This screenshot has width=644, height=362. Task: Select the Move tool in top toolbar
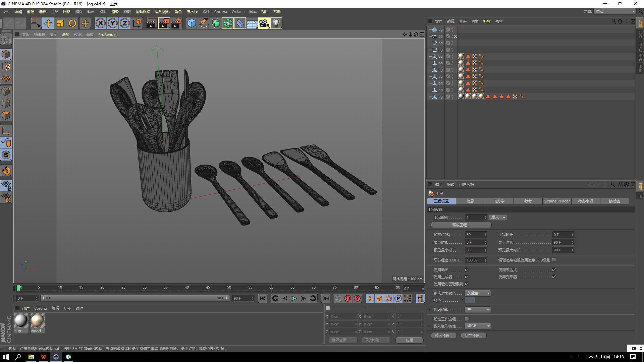(48, 23)
